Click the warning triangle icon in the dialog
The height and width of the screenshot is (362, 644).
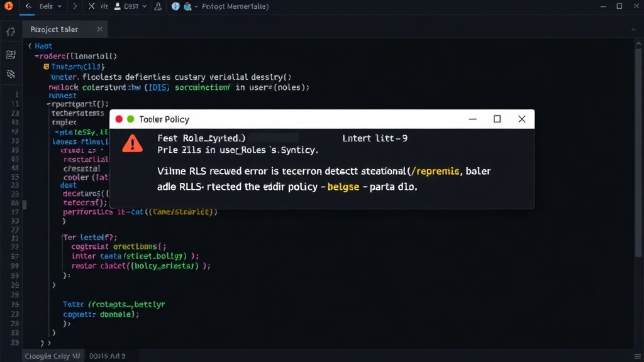[132, 144]
